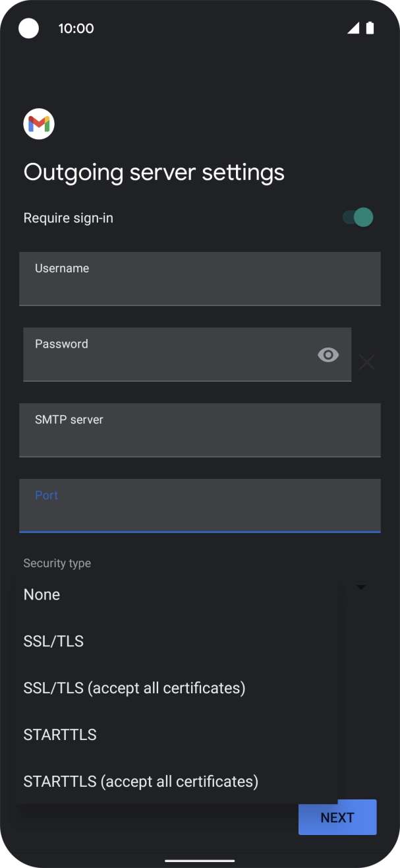Show password using the eye icon
This screenshot has height=868, width=400.
[x=328, y=355]
